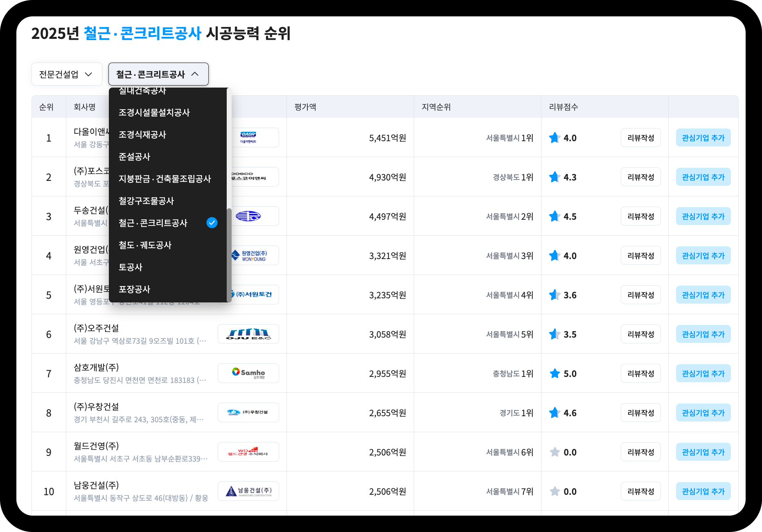Image resolution: width=762 pixels, height=532 pixels.
Task: Add 삼호개발(주) to 관심기업
Action: pos(703,374)
